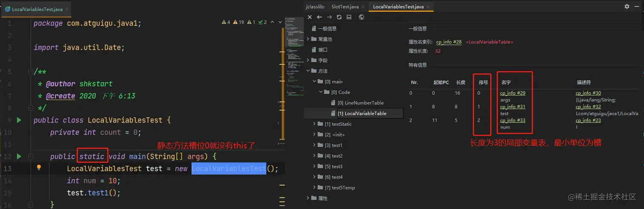
Task: Follow the cp_info #32 descriptor link
Action: (589, 107)
